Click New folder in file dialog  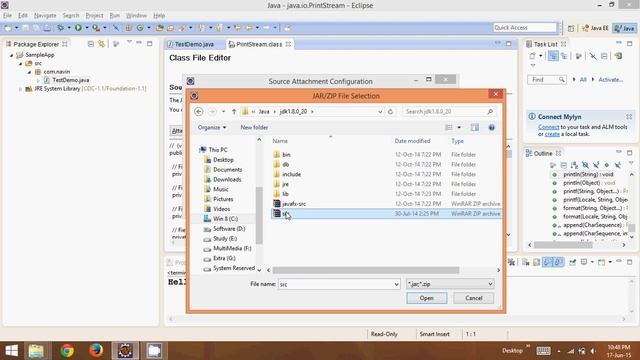point(254,127)
